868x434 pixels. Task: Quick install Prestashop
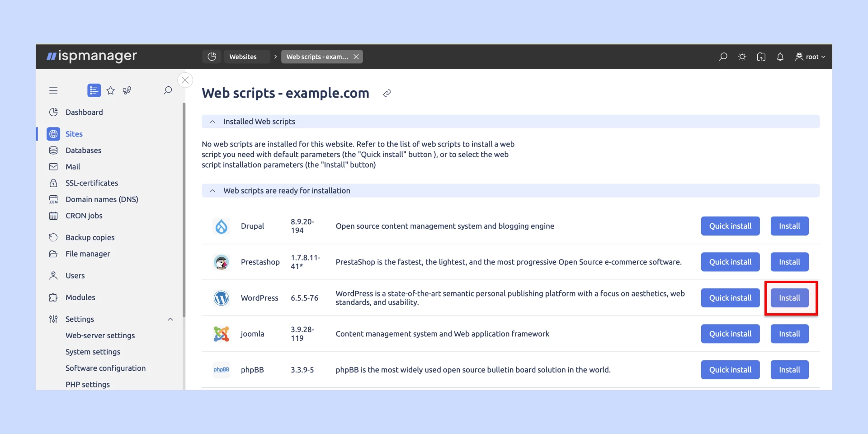730,262
